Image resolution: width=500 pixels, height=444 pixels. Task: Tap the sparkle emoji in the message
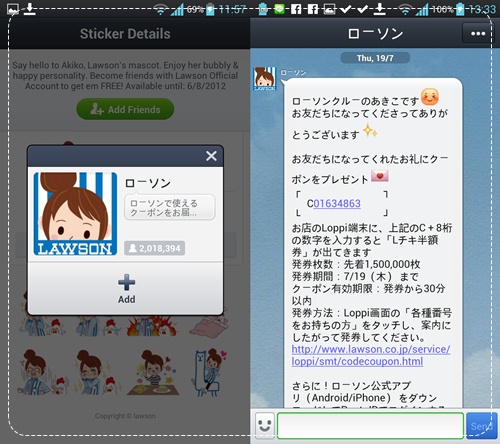[x=370, y=131]
